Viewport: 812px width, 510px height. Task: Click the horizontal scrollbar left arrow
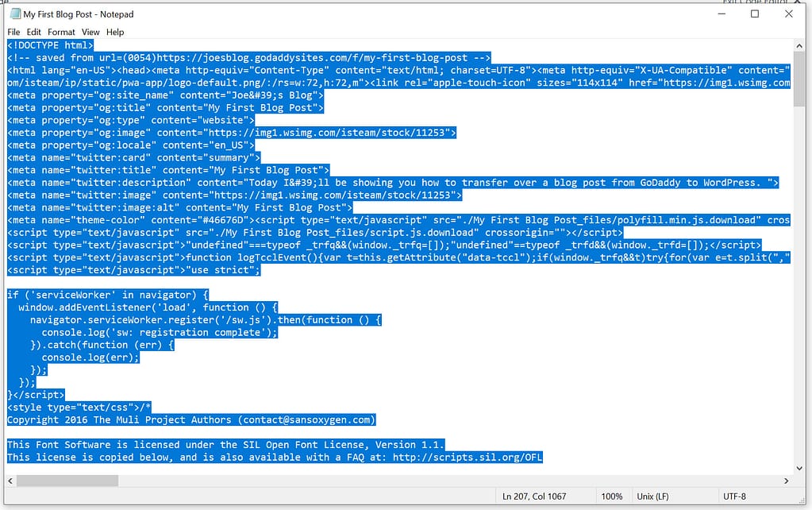[10, 481]
